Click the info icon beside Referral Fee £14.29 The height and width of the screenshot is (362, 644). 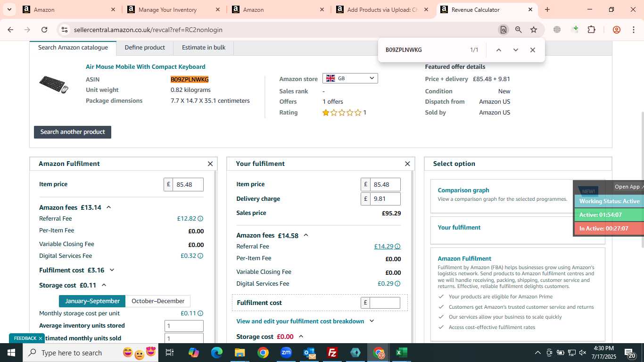click(x=397, y=247)
